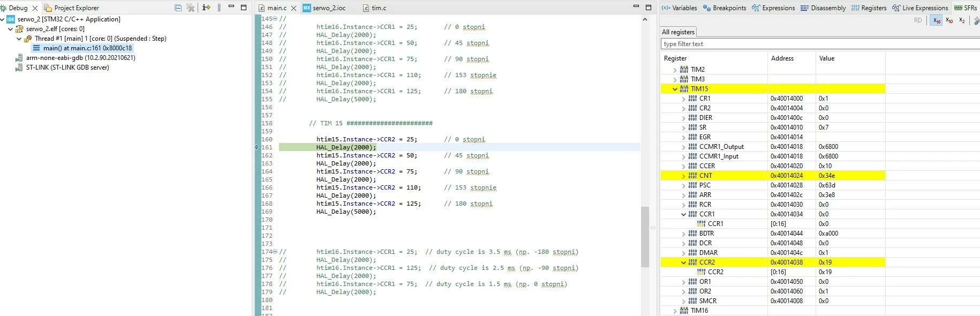Viewport: 980px width, 316px height.
Task: Select hexadecimal X16 number format
Action: [936, 20]
